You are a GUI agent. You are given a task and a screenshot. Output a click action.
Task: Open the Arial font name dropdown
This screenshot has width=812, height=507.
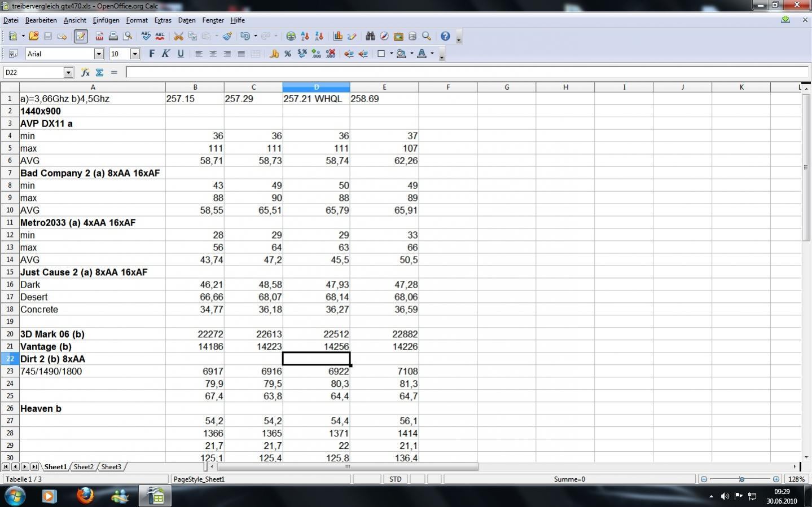point(99,54)
